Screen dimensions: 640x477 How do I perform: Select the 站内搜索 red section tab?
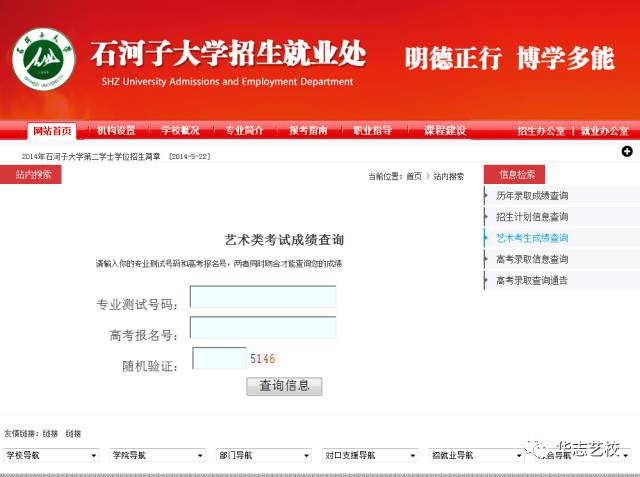(31, 175)
